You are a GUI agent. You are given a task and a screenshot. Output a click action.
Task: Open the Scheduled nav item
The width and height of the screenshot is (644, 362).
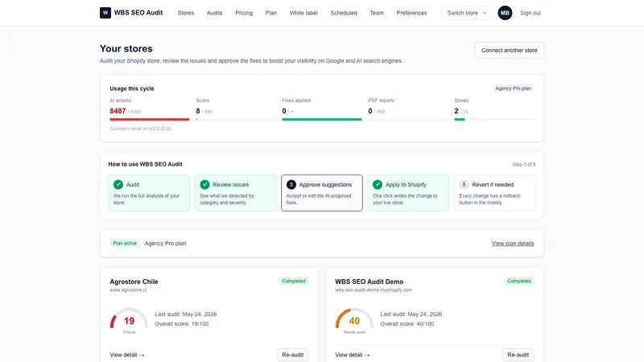(x=344, y=13)
